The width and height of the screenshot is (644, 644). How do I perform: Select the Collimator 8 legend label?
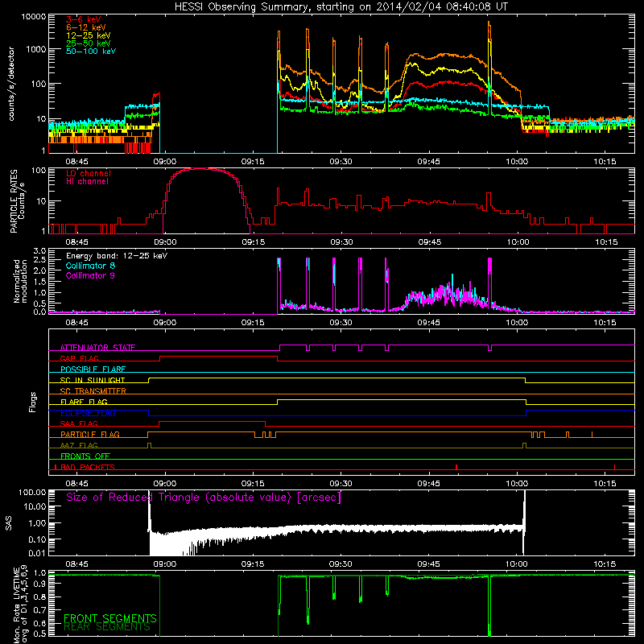[90, 266]
